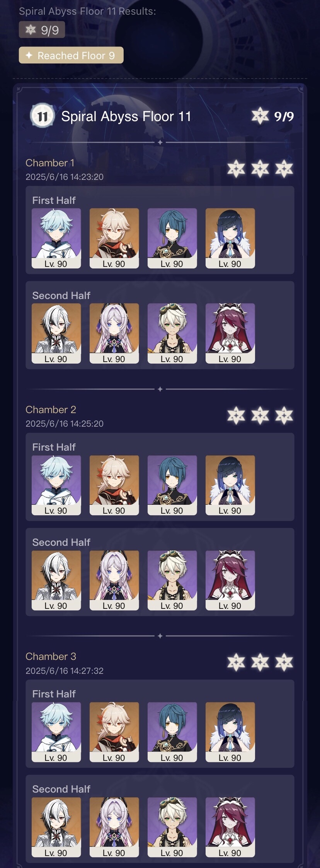Select black-white haired character in Chamber 1 Second Half
The image size is (320, 868).
pos(56,333)
